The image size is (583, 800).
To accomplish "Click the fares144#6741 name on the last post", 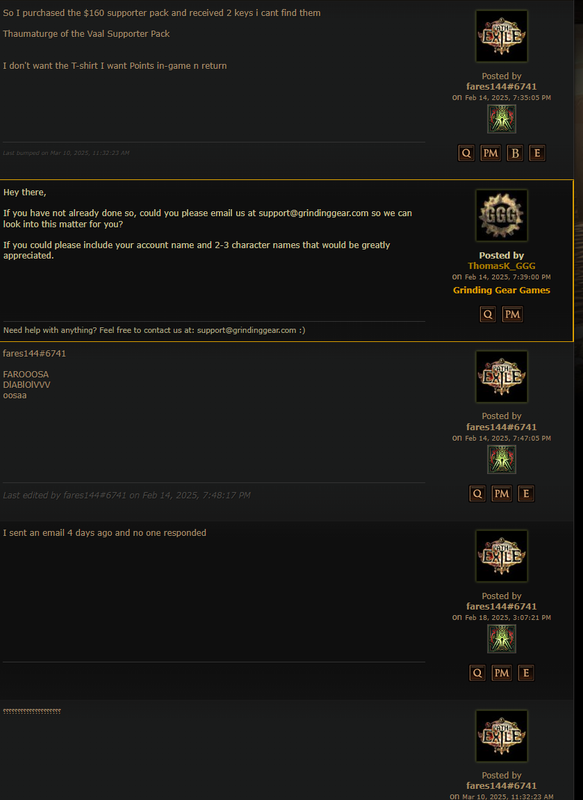I will click(501, 786).
